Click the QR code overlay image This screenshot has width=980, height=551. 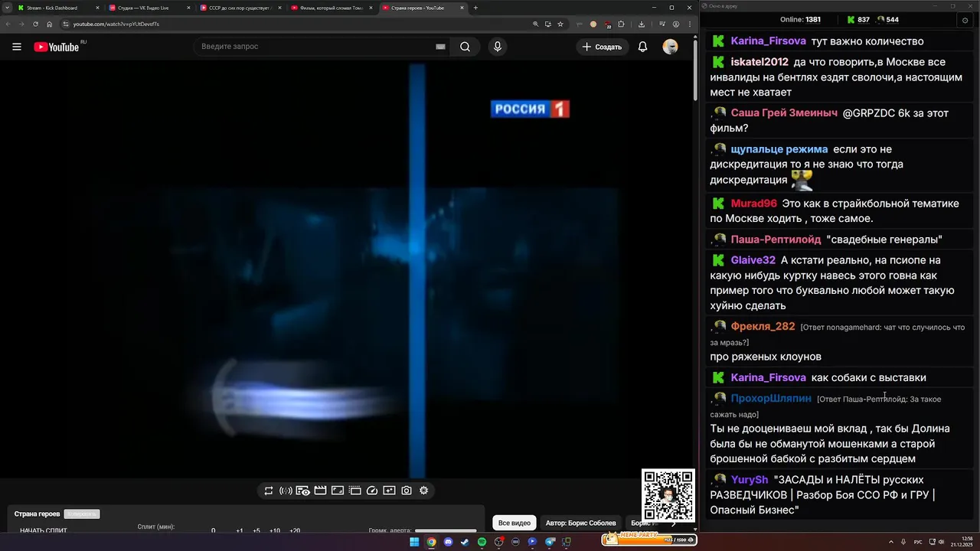tap(668, 495)
